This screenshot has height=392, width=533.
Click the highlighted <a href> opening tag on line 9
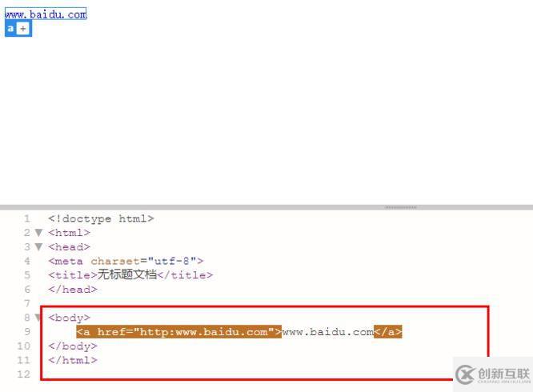pyautogui.click(x=178, y=331)
